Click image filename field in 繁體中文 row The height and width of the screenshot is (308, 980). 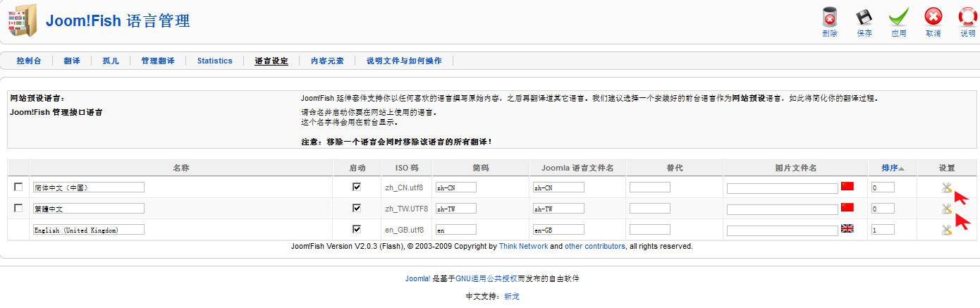pos(783,209)
